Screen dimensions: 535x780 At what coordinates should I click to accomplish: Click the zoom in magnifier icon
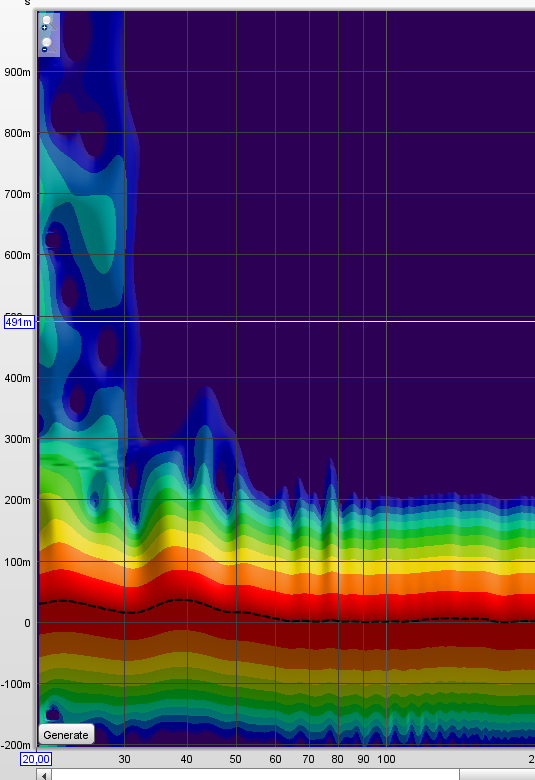coord(48,23)
